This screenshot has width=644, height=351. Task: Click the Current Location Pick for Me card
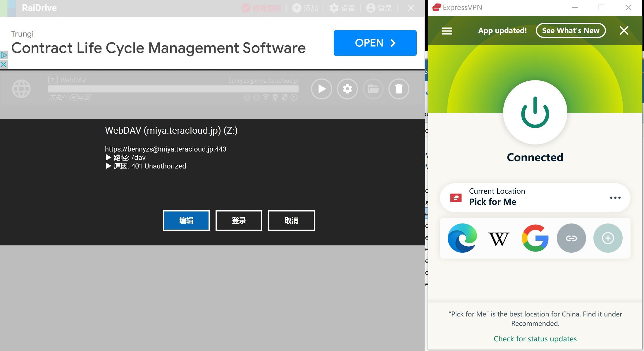coord(535,198)
